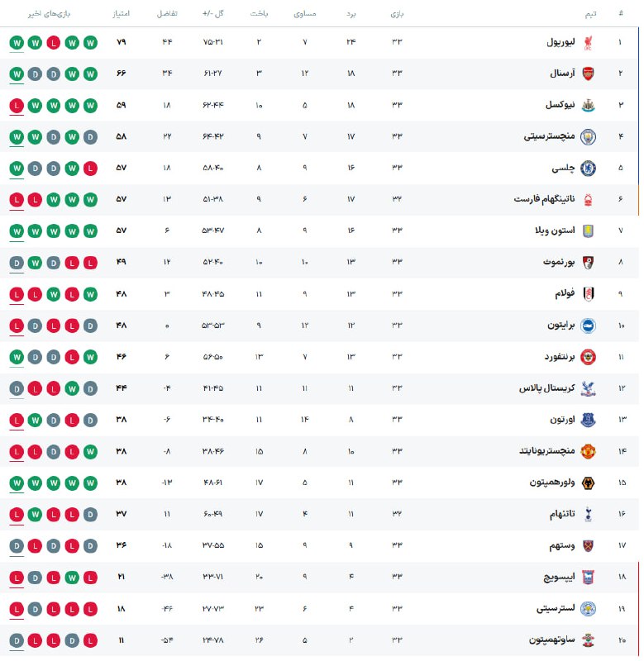Click the Chelsea lion crest

pyautogui.click(x=588, y=168)
